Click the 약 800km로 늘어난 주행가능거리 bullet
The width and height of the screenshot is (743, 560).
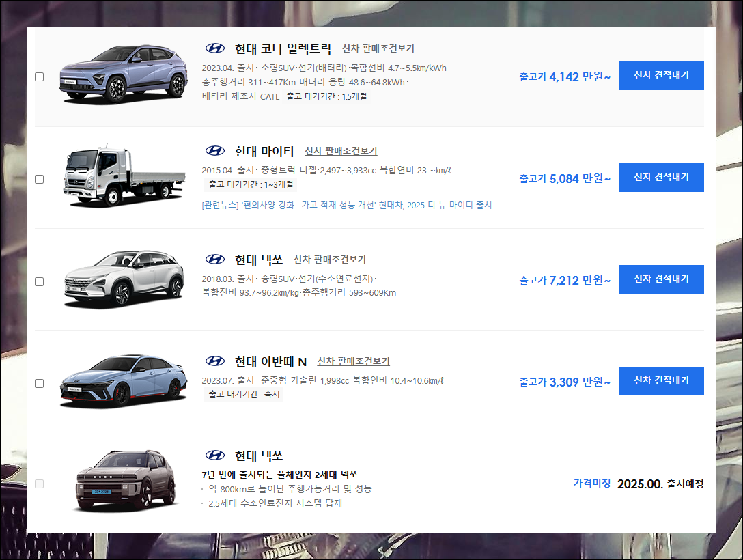pos(290,488)
